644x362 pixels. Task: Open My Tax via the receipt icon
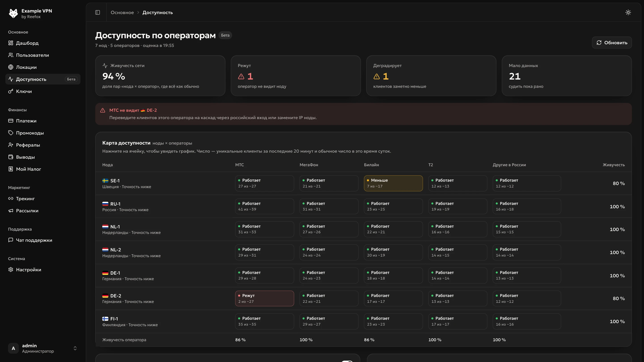point(11,169)
